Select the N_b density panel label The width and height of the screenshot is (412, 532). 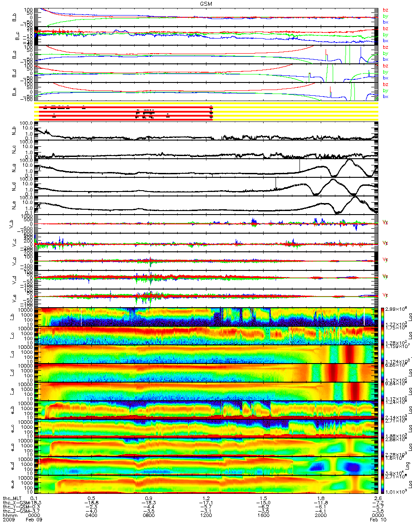(x=14, y=131)
